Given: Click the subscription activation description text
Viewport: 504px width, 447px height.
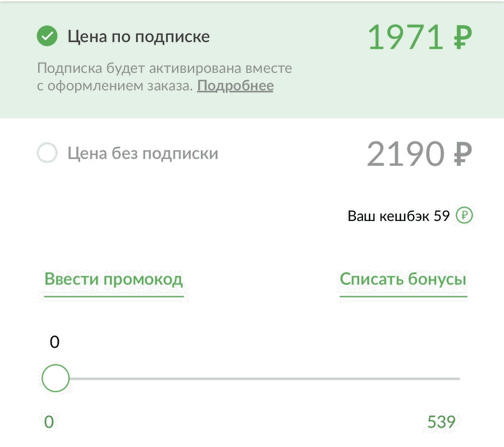Looking at the screenshot, I should (164, 77).
